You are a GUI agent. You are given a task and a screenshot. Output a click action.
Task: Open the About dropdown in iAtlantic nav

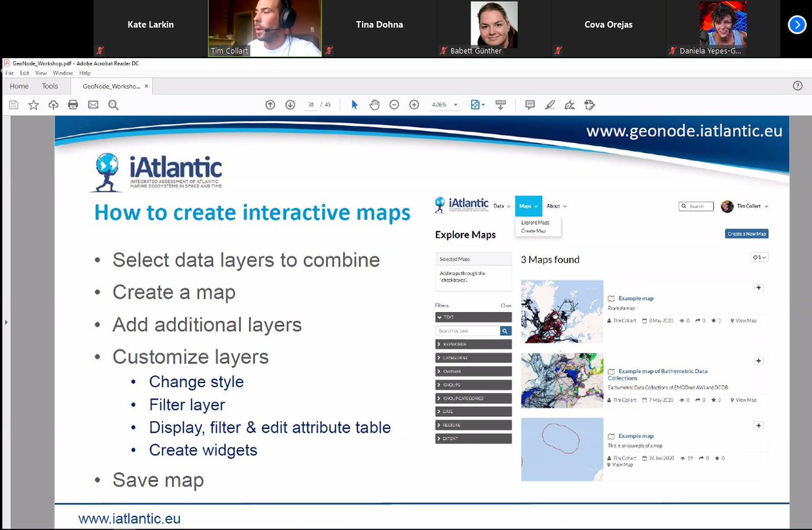point(556,206)
